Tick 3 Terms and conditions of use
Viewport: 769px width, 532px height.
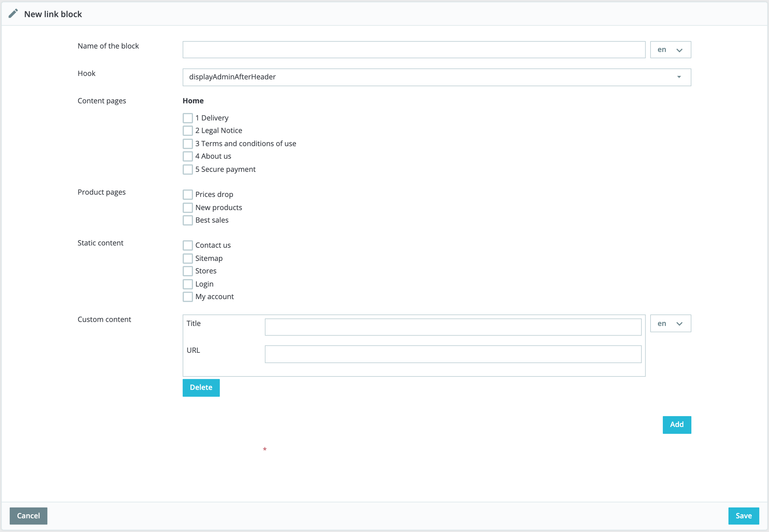(188, 144)
